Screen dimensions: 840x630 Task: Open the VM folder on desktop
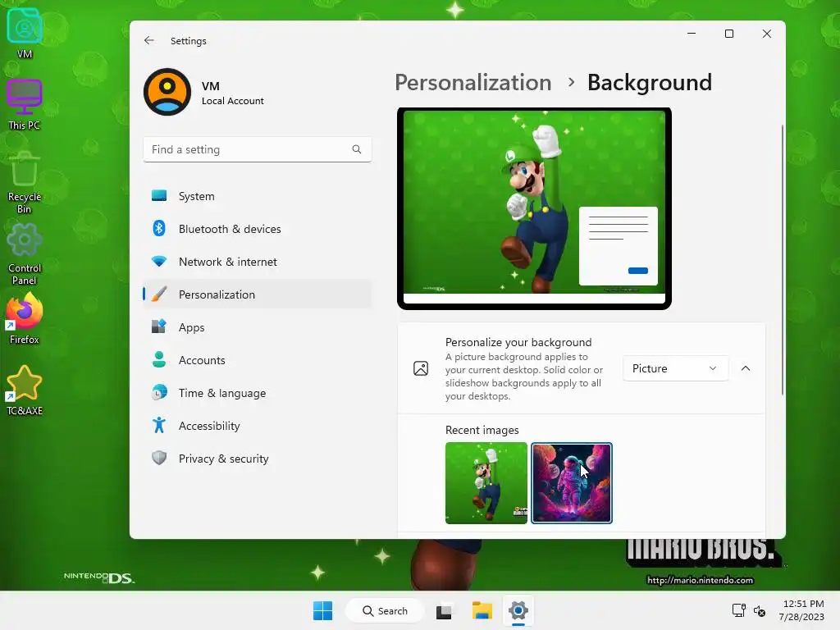(24, 33)
